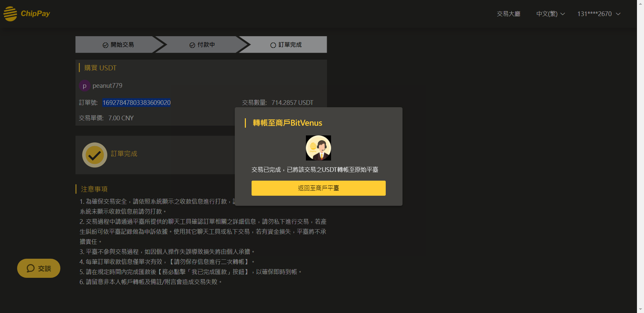The image size is (644, 313).
Task: Click the 轉帳至商戶BitVenus dialog title
Action: 287,123
